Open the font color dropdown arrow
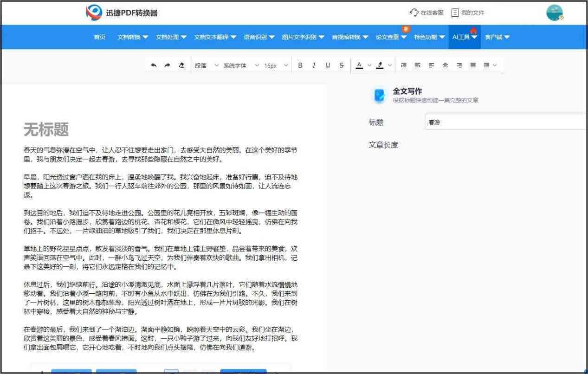Viewport: 588px width, 374px height. pyautogui.click(x=370, y=65)
